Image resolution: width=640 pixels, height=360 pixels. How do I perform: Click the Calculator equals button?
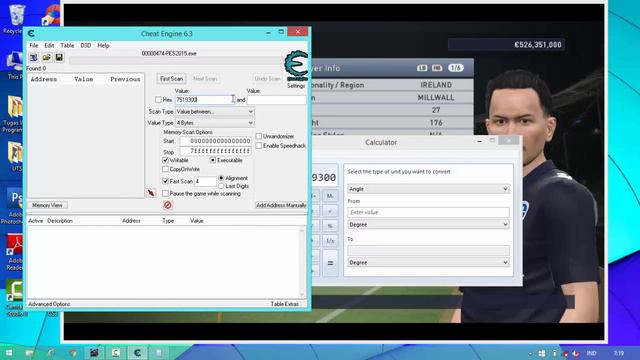[330, 263]
